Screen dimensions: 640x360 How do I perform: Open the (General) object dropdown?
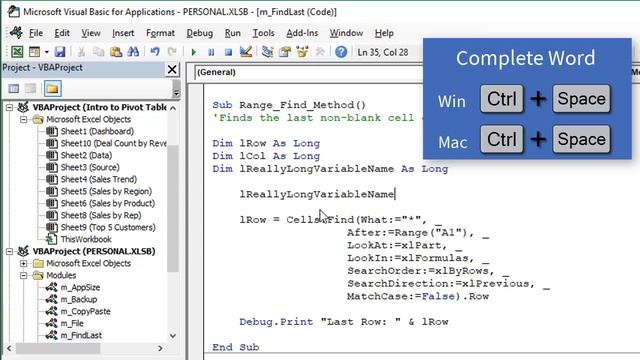pyautogui.click(x=309, y=72)
